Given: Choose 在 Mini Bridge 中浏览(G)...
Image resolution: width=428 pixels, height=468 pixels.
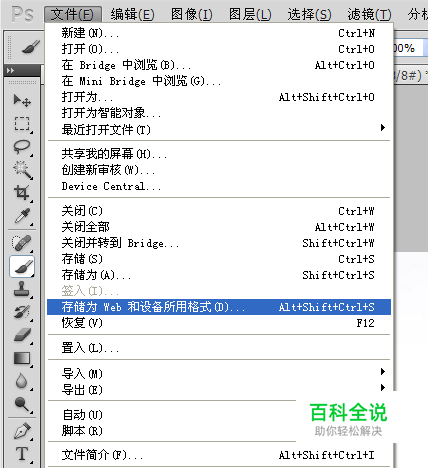Looking at the screenshot, I should pos(219,81).
